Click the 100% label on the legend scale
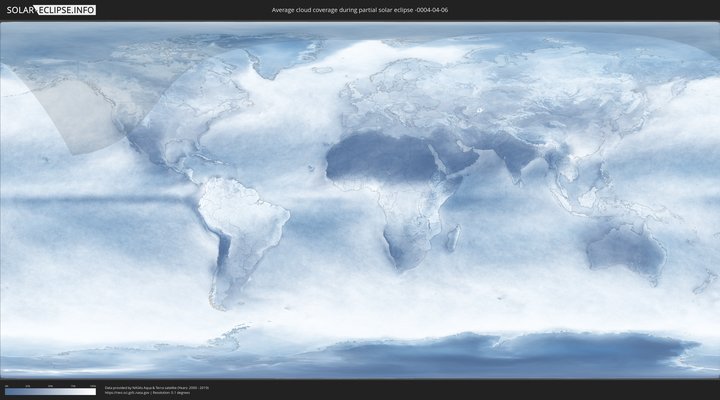The width and height of the screenshot is (720, 400). (93, 386)
